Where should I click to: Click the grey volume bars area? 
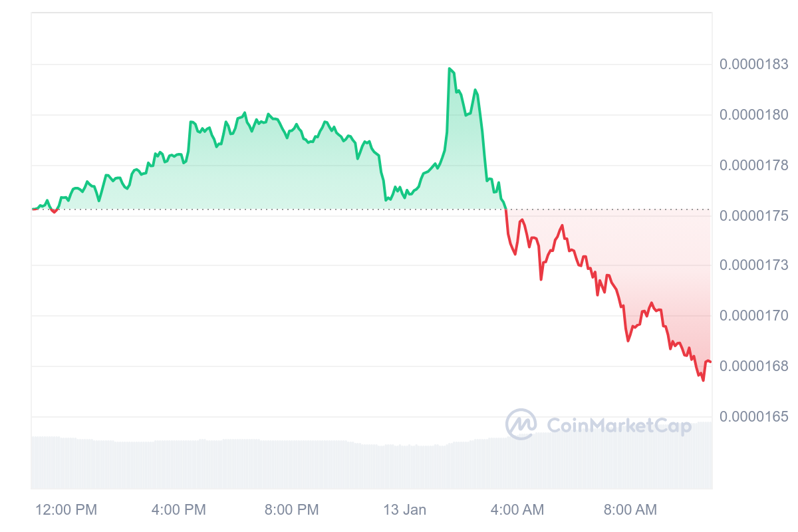coord(371,462)
